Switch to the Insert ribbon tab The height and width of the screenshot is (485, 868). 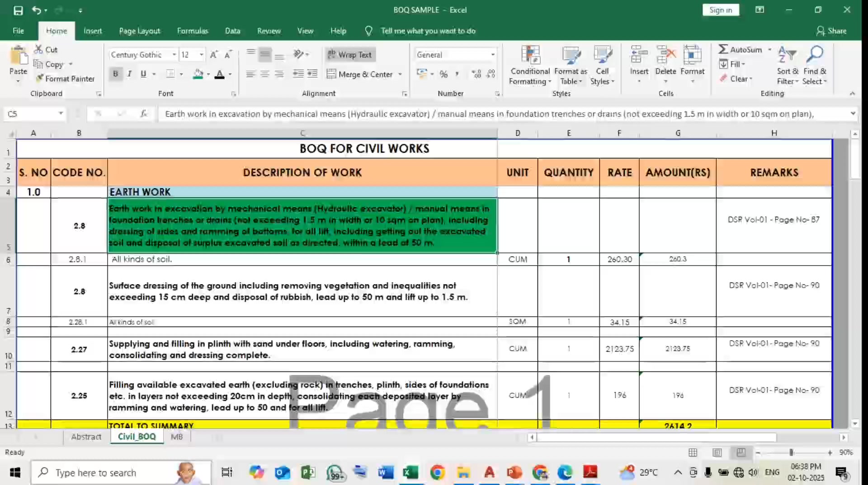[x=93, y=31]
